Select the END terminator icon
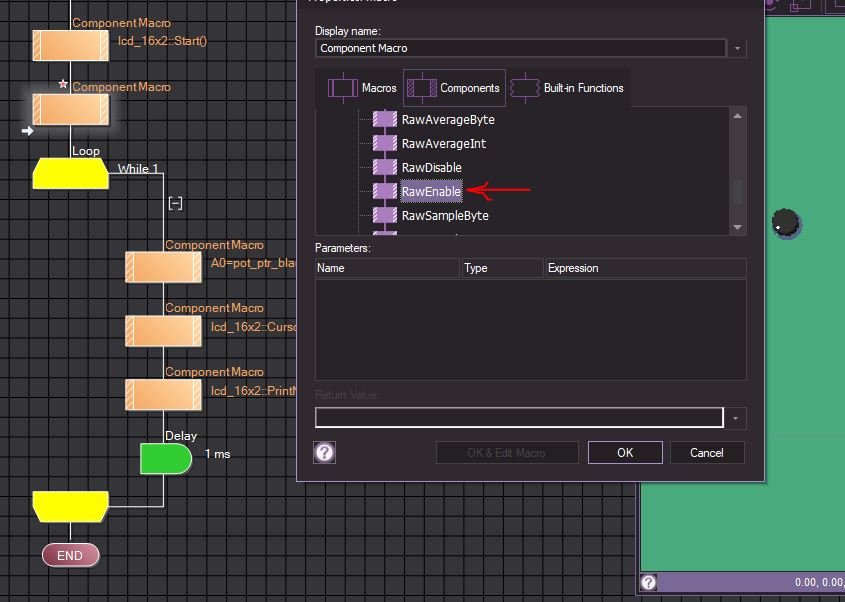 (70, 555)
